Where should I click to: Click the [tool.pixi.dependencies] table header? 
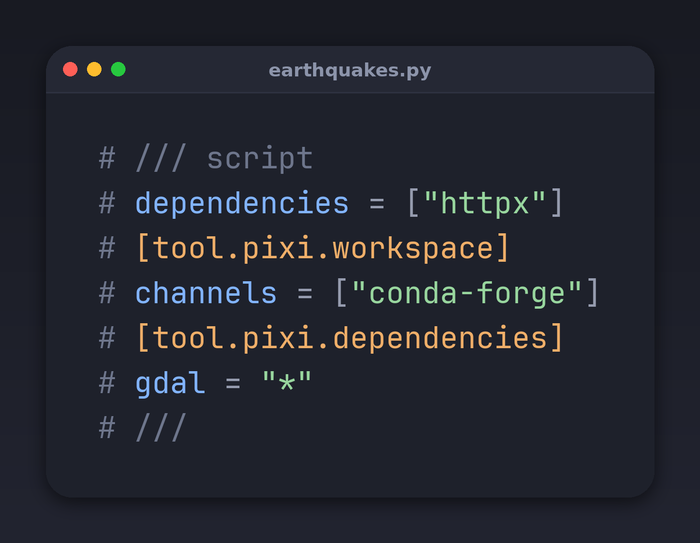350,338
